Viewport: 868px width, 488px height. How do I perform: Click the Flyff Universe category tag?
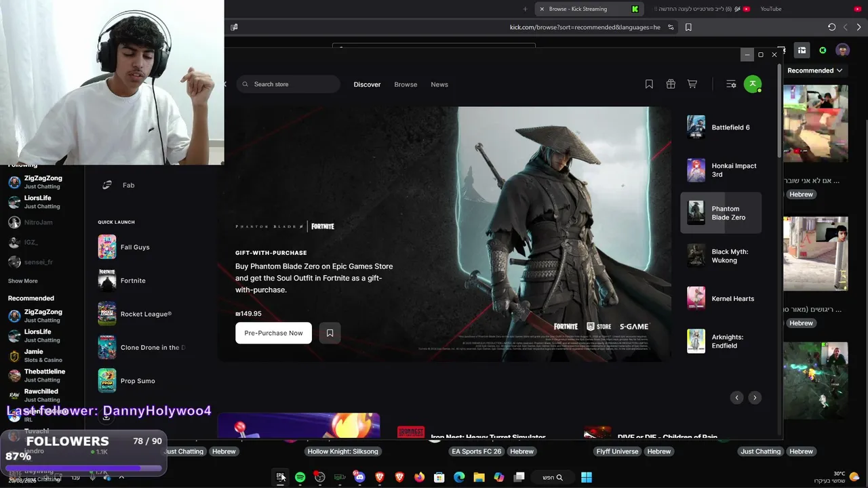click(x=617, y=451)
